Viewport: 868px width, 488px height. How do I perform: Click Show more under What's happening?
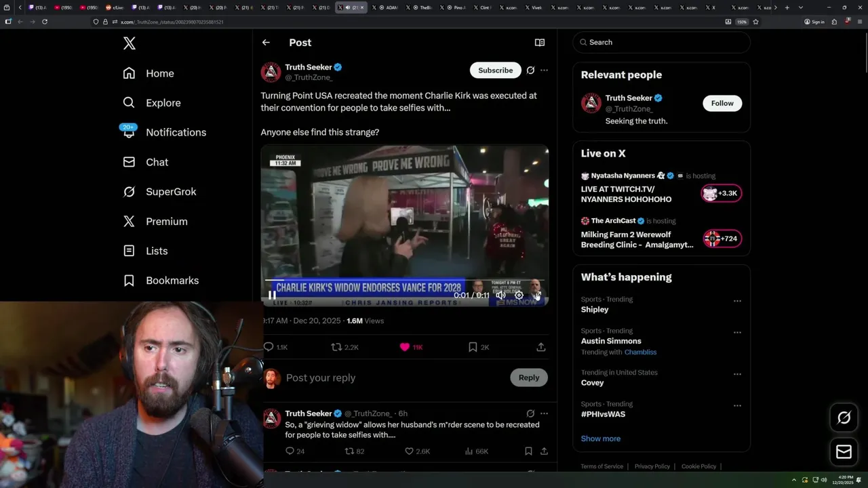601,439
